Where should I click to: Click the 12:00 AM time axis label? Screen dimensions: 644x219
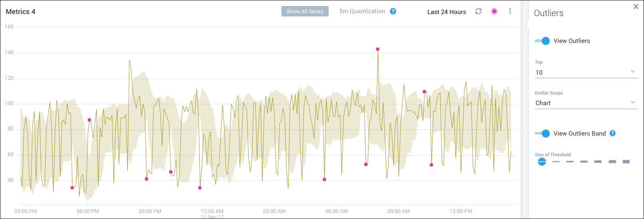click(x=212, y=211)
